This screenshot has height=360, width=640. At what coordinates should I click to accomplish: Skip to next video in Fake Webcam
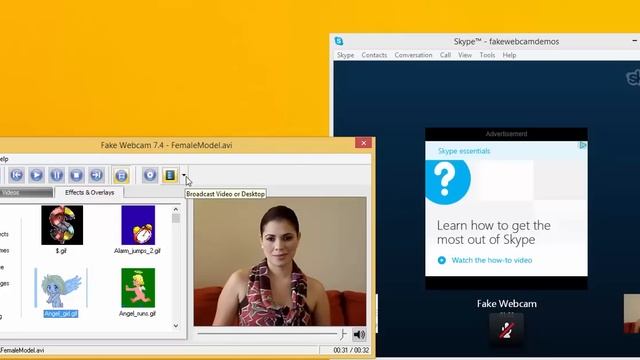96,175
